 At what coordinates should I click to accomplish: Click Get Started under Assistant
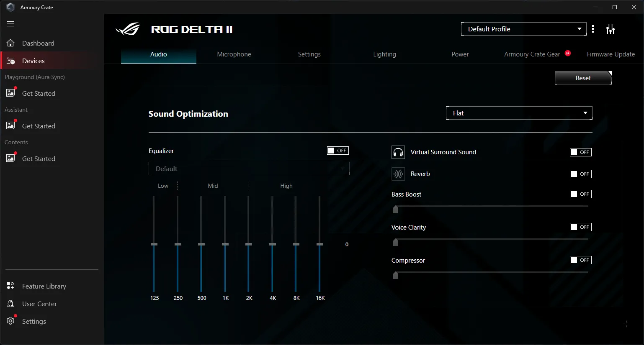[52, 126]
